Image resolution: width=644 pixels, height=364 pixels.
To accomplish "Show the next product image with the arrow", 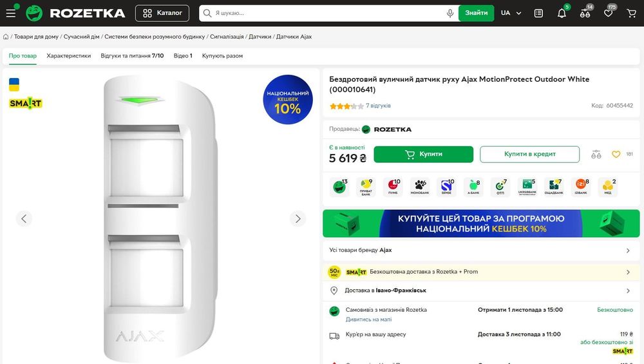I will pos(298,218).
